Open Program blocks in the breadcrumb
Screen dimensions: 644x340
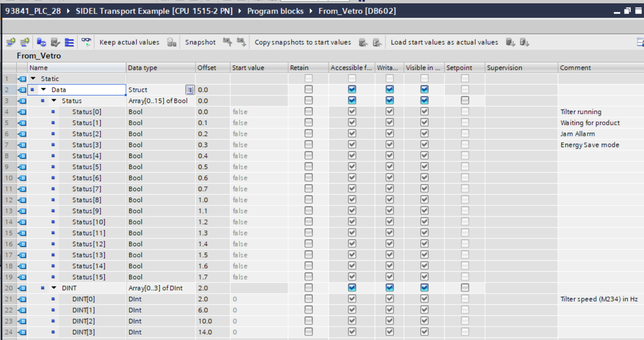click(x=275, y=11)
